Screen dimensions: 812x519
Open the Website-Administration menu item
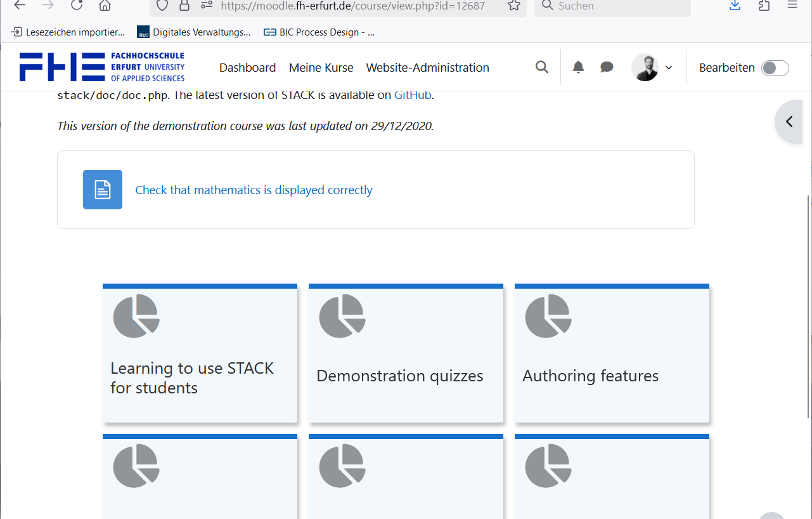(427, 68)
